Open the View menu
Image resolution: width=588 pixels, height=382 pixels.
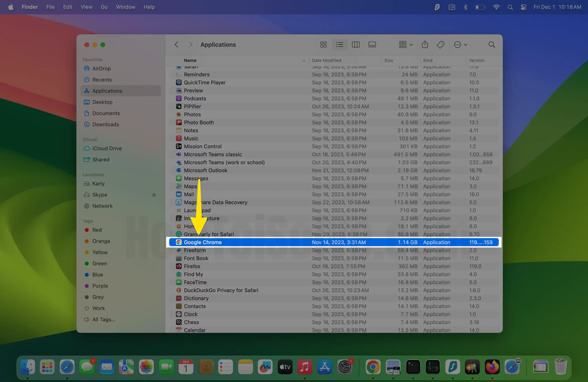tap(86, 7)
